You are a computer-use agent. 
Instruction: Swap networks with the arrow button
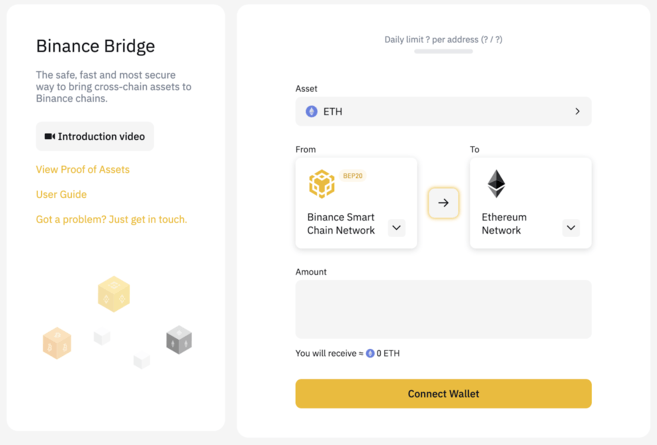pos(443,203)
